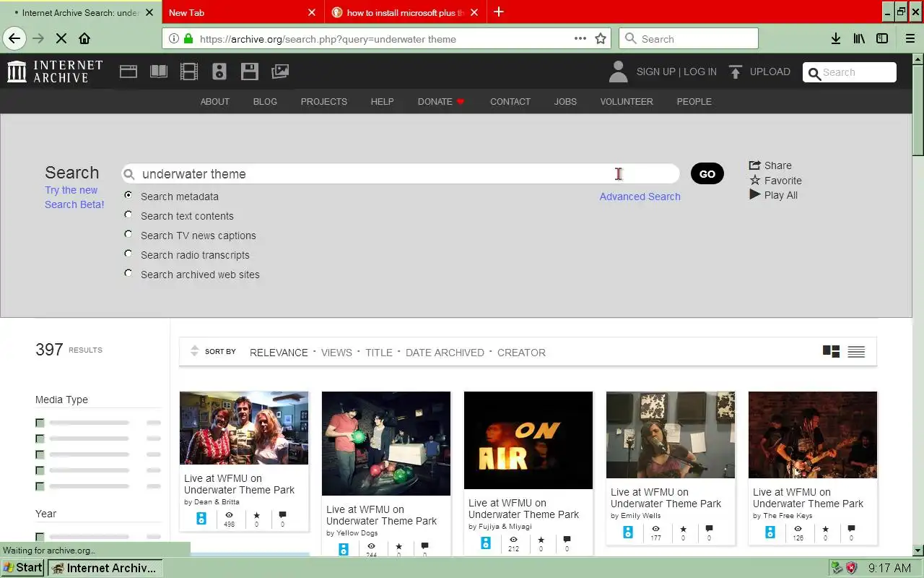924x578 pixels.
Task: Sort results by CREATOR
Action: 521,353
